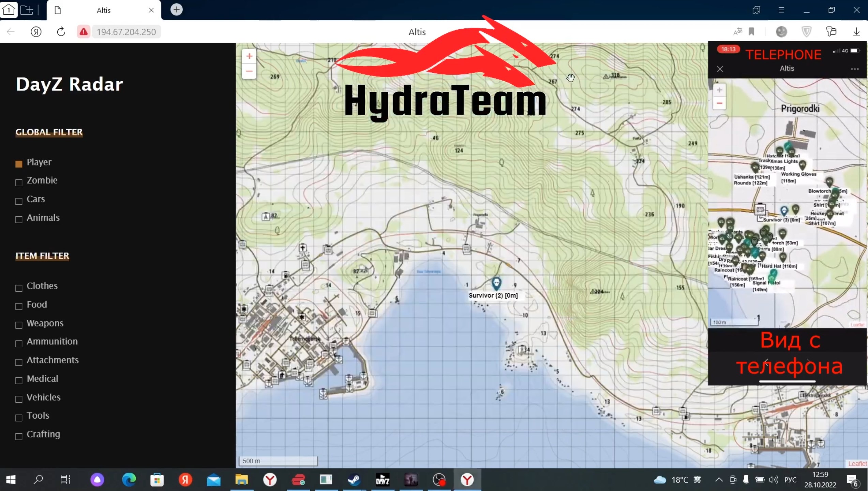
Task: Open the browser bookmarks collections icon
Action: [x=756, y=10]
